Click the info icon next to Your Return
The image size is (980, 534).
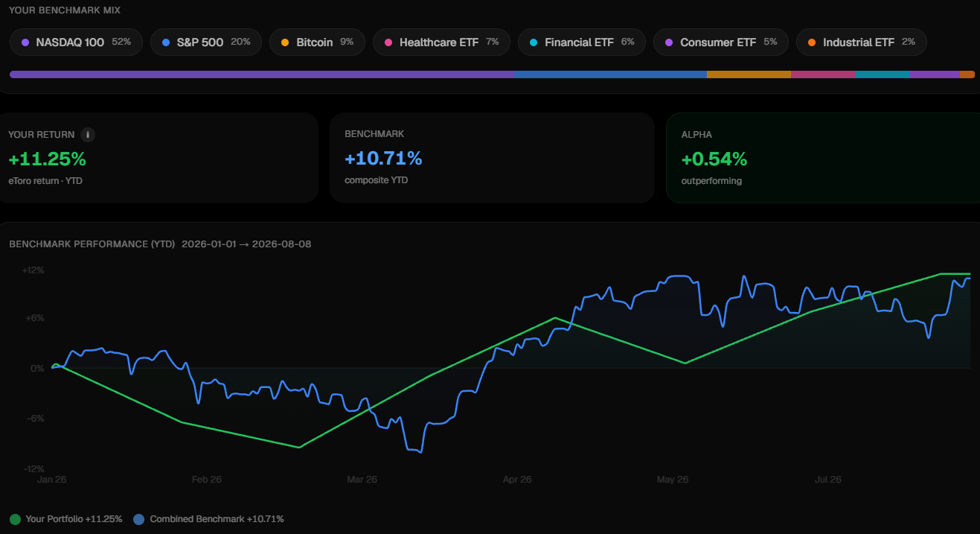tap(88, 135)
